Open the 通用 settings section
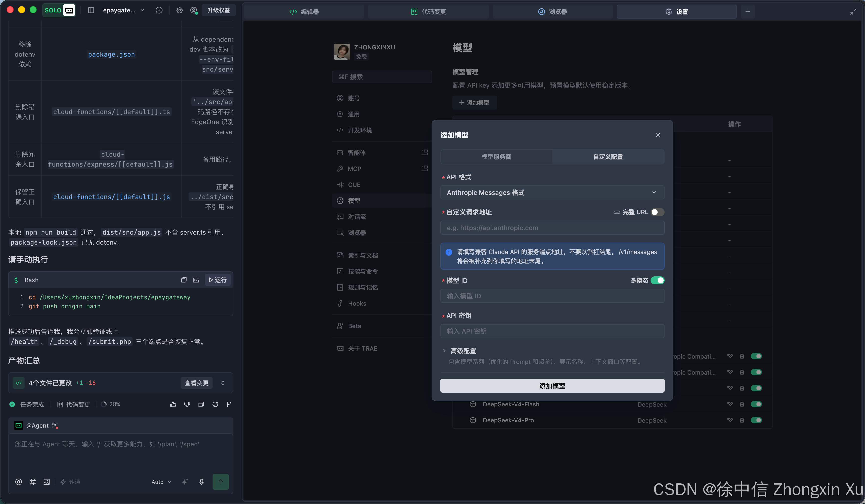 tap(382, 114)
